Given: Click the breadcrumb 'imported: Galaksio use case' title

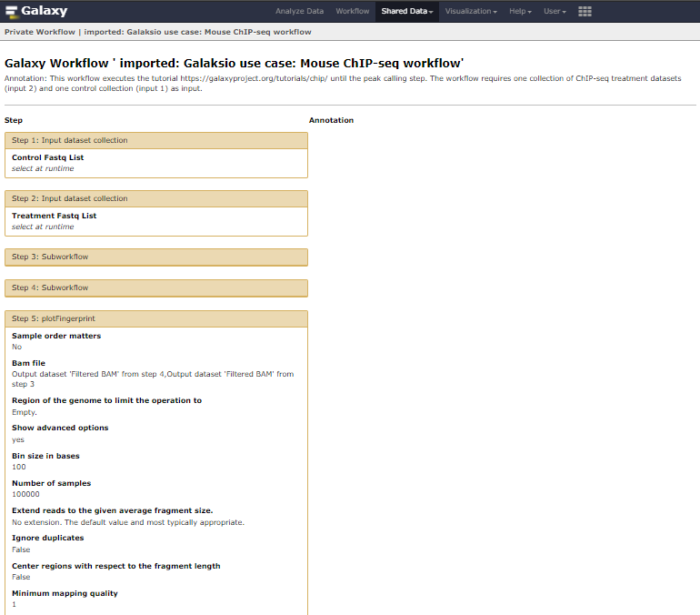Looking at the screenshot, I should [198, 32].
